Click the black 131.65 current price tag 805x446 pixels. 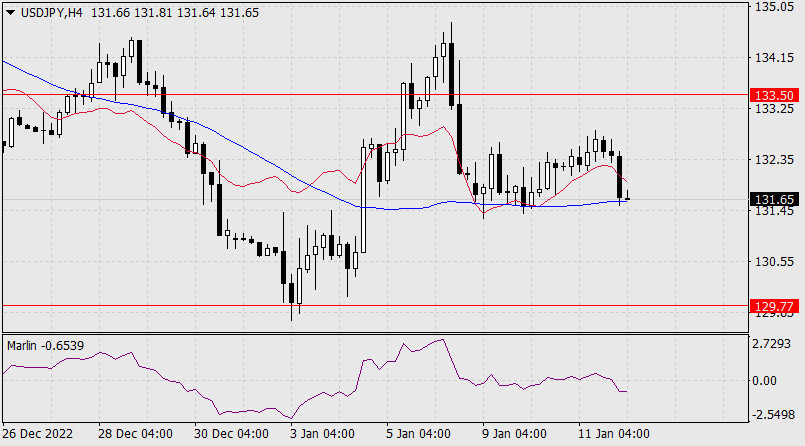pyautogui.click(x=774, y=199)
